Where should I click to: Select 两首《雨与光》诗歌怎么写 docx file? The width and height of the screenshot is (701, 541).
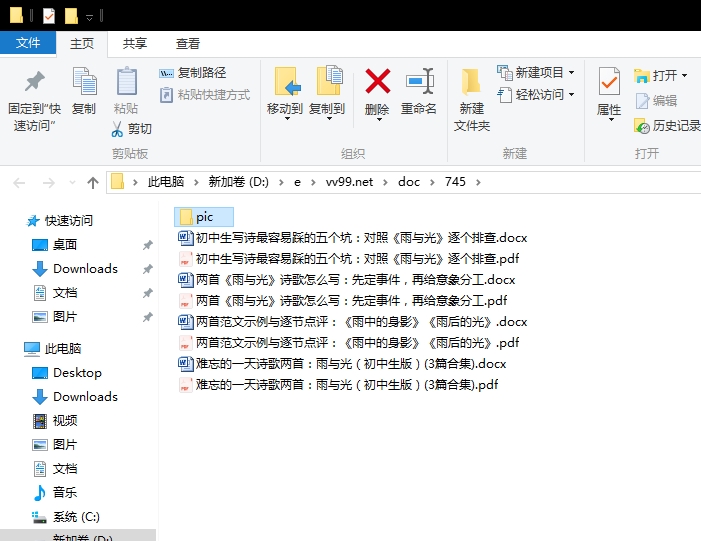(x=346, y=279)
